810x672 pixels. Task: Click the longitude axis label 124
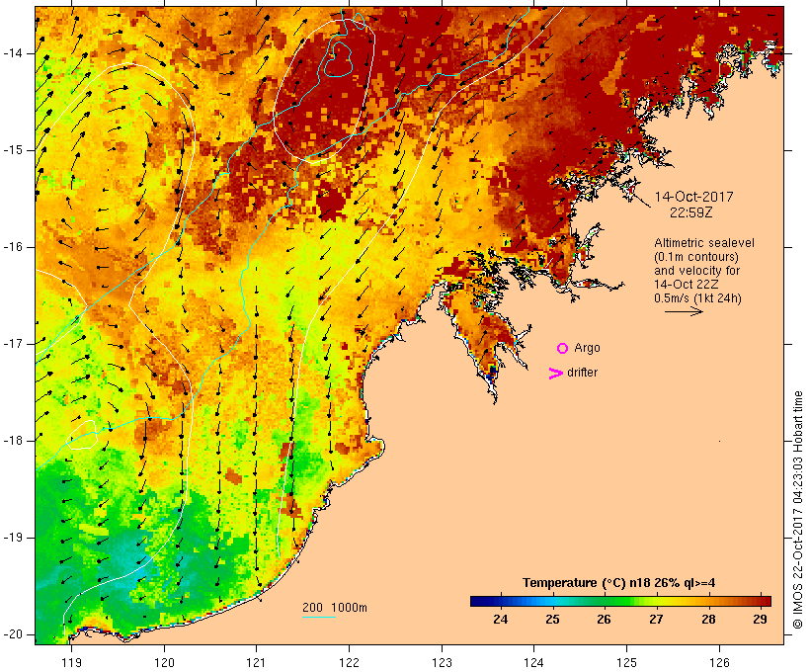[533, 663]
